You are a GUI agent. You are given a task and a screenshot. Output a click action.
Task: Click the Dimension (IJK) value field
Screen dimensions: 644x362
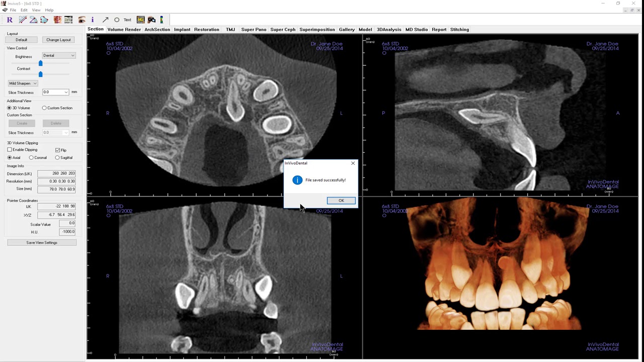coord(56,173)
